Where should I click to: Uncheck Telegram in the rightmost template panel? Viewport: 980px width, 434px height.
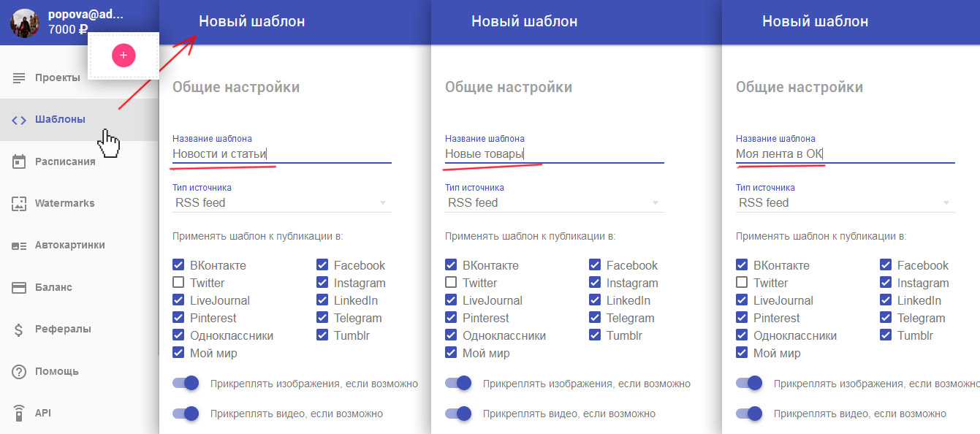click(x=886, y=318)
